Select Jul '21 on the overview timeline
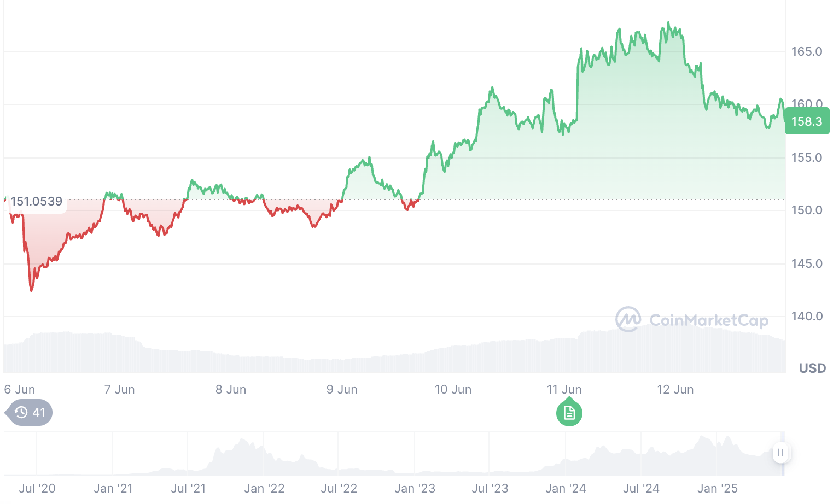Image resolution: width=839 pixels, height=504 pixels. (x=188, y=488)
